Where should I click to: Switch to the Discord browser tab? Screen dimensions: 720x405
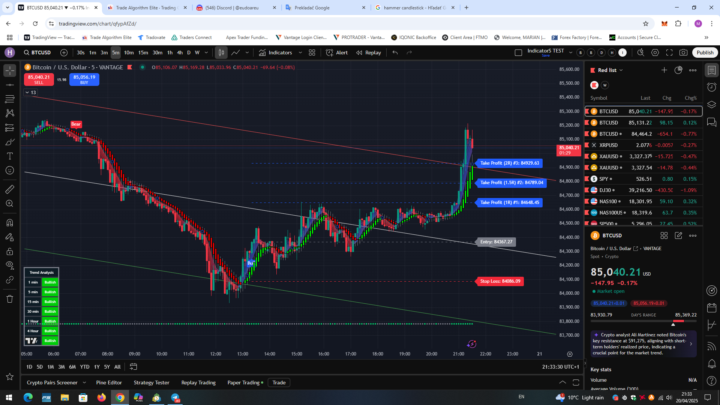236,8
